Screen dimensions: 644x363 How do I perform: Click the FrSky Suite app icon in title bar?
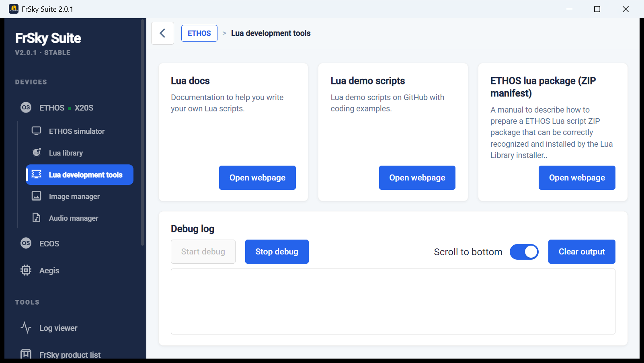click(14, 9)
